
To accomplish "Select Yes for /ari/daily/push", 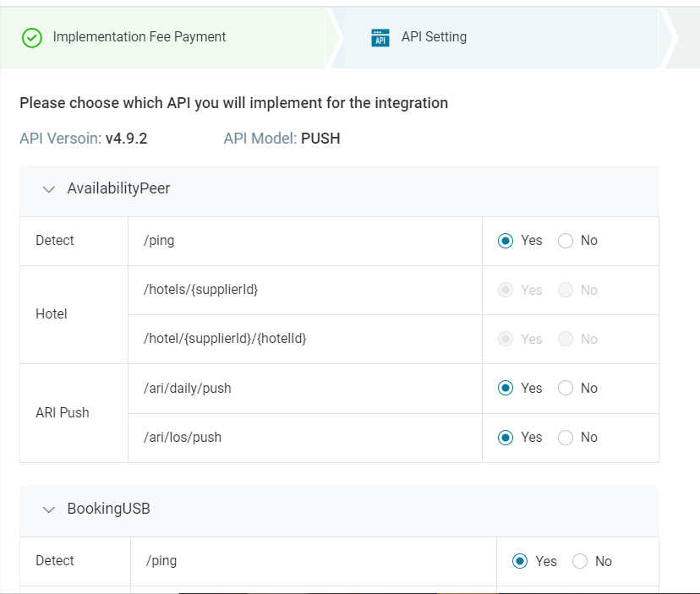I will [506, 389].
